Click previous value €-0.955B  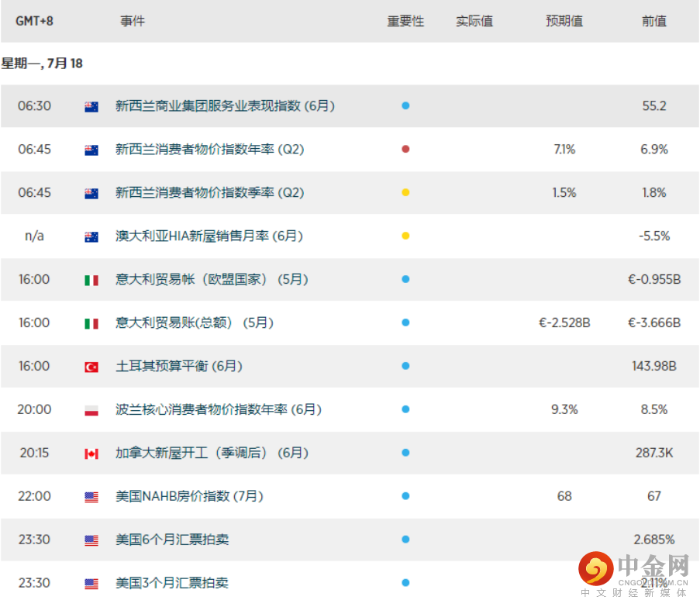point(654,279)
